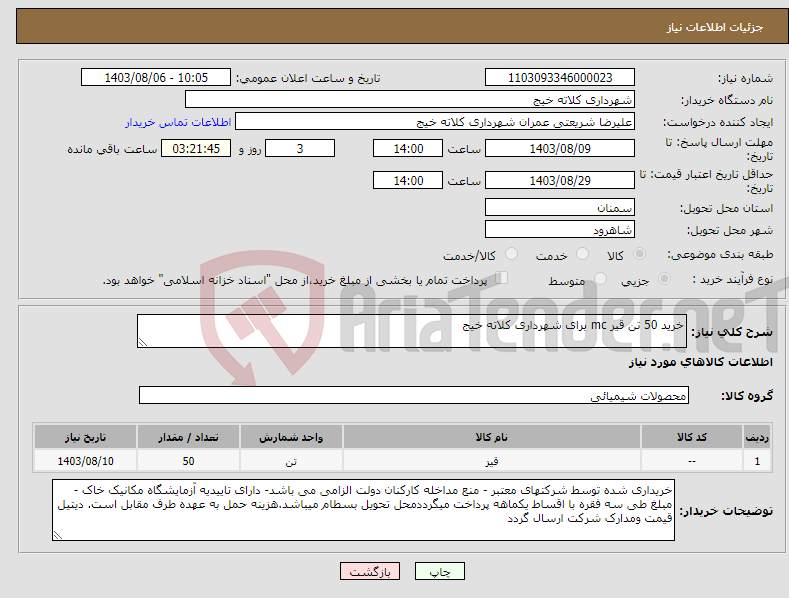This screenshot has height=598, width=789.
Task: Click the buyer organization name field
Action: 410,99
